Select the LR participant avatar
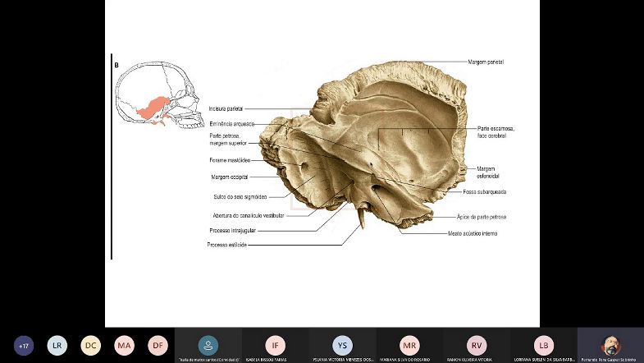 (57, 346)
